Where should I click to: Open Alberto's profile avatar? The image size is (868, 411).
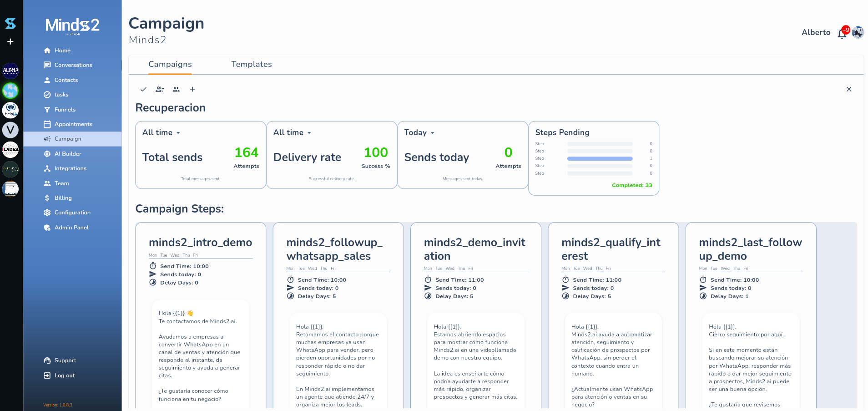(x=858, y=32)
